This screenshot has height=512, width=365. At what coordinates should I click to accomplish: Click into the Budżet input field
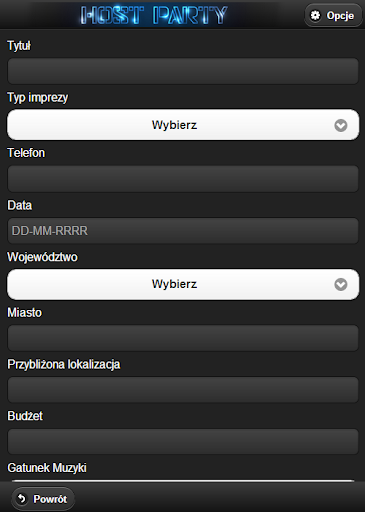[183, 441]
